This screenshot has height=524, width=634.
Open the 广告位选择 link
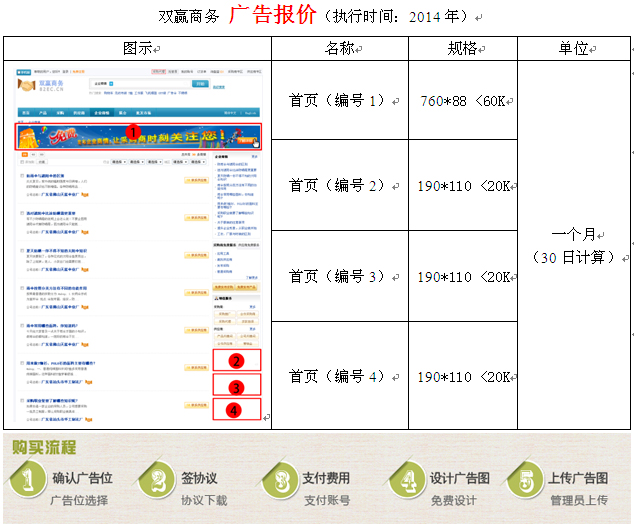(x=78, y=500)
